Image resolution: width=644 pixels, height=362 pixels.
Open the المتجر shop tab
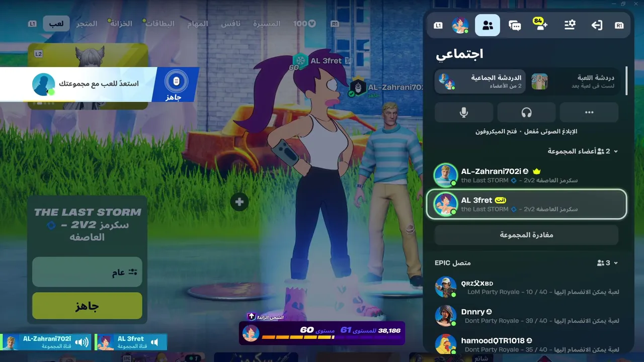(87, 24)
